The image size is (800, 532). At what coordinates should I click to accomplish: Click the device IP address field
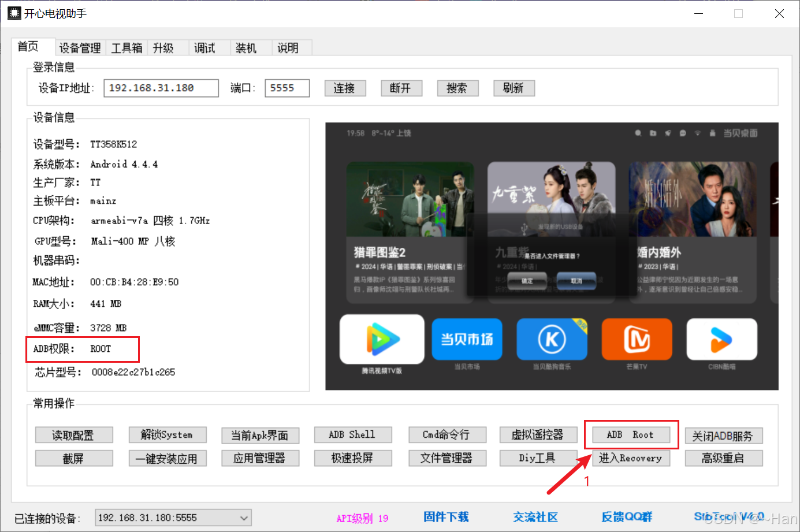[x=161, y=88]
